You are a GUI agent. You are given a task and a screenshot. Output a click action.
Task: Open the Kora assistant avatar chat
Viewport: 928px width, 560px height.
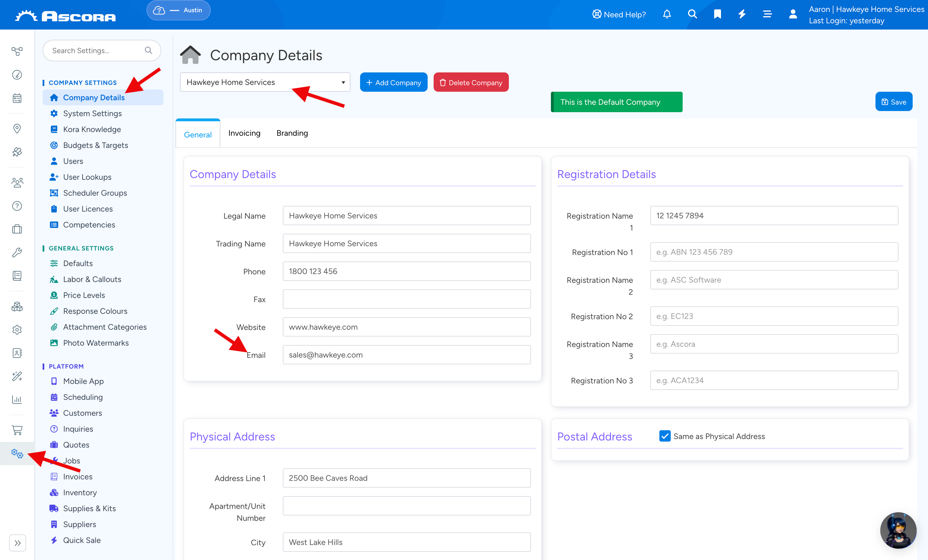point(898,530)
